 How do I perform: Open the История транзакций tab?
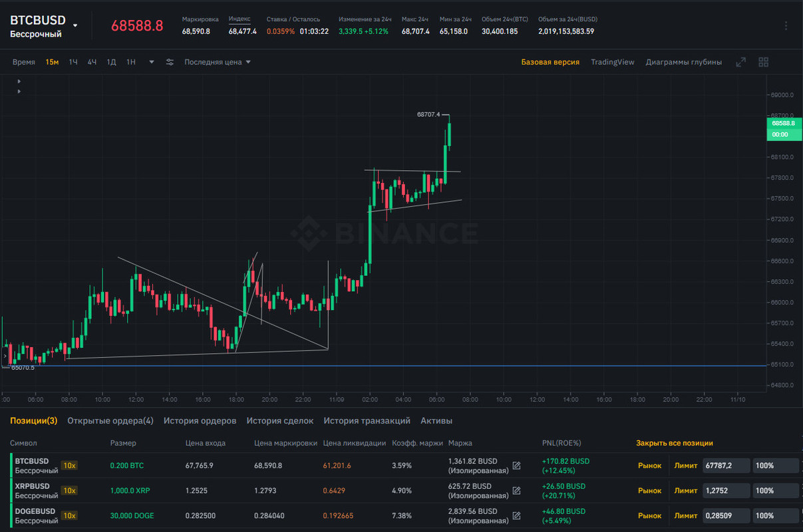click(x=367, y=420)
